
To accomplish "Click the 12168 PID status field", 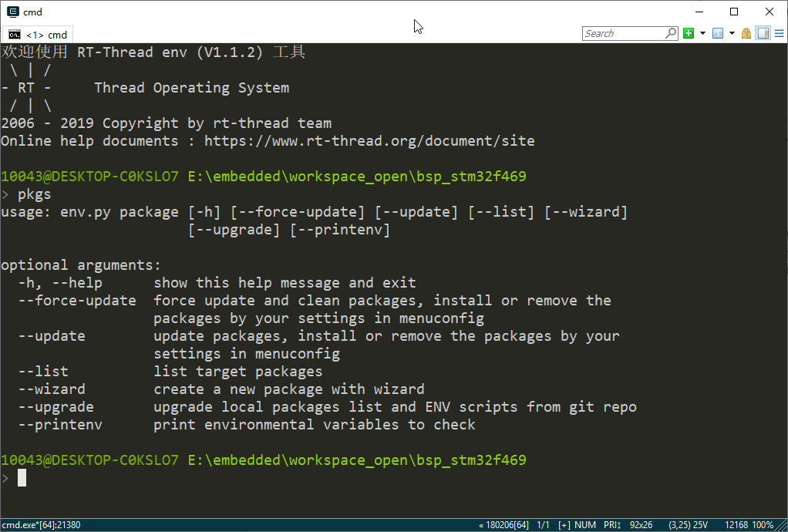I will (x=736, y=525).
